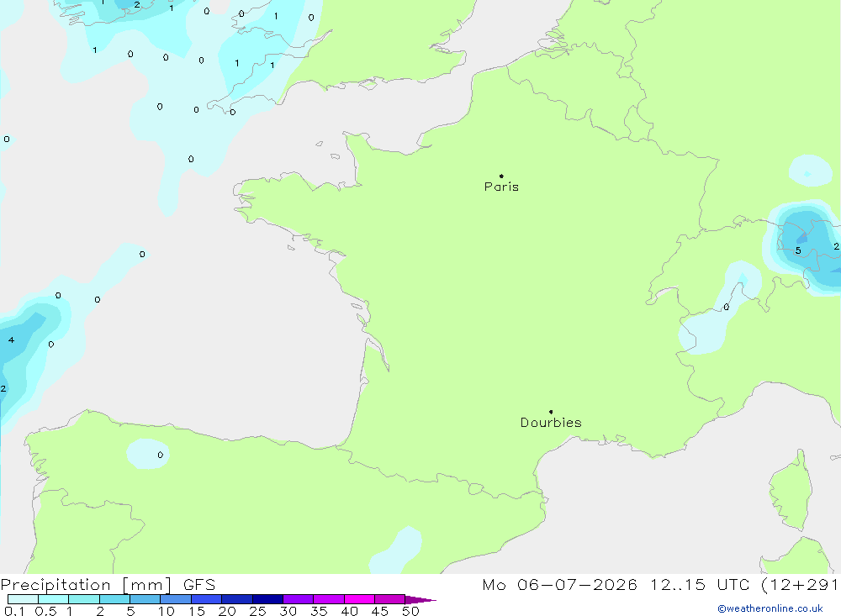841x616 pixels.
Task: Pick the 10–15 mm blue legend swatch
Action: [x=176, y=599]
